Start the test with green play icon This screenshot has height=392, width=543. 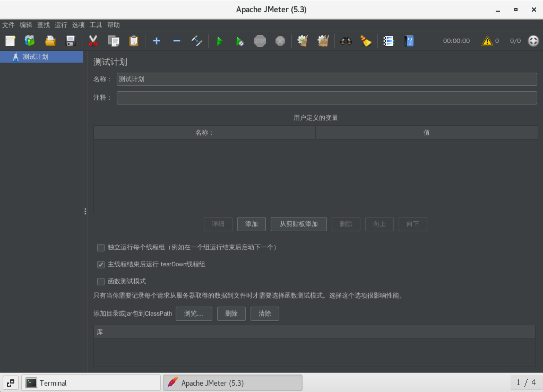(x=220, y=41)
